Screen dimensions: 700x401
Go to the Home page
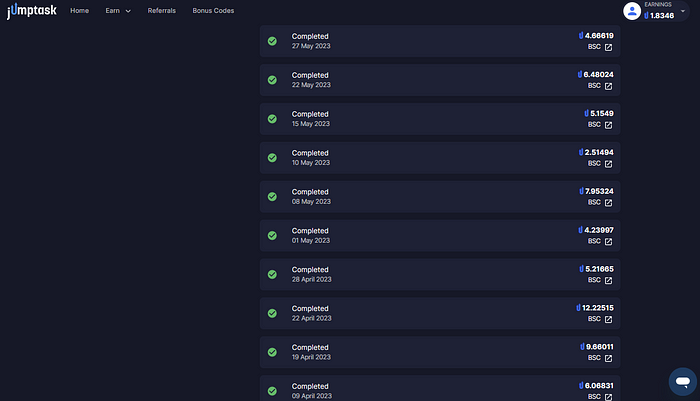pyautogui.click(x=79, y=11)
